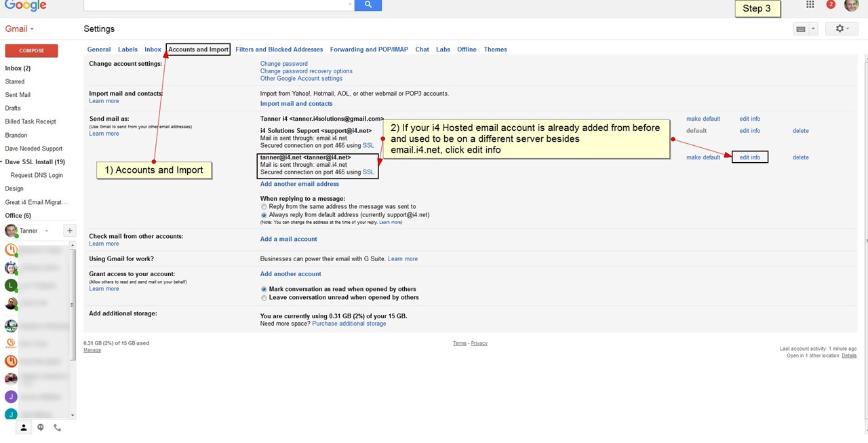Go to the Inbox settings tab

tap(153, 50)
